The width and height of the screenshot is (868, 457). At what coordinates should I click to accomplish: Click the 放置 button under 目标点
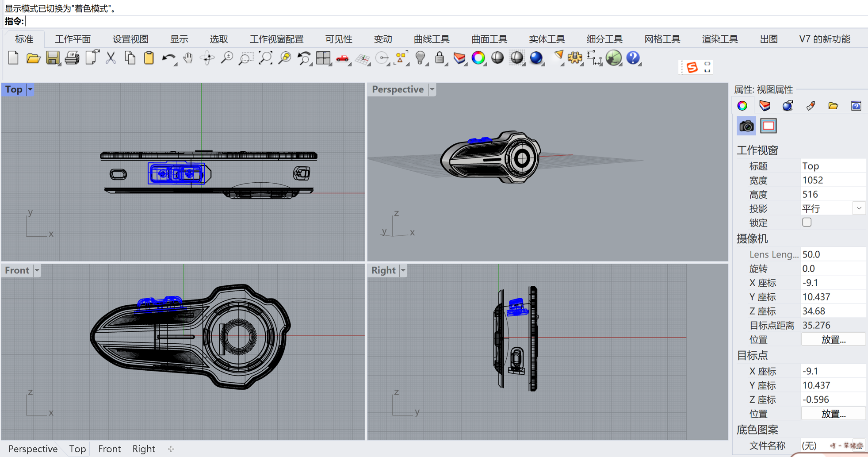(x=833, y=414)
